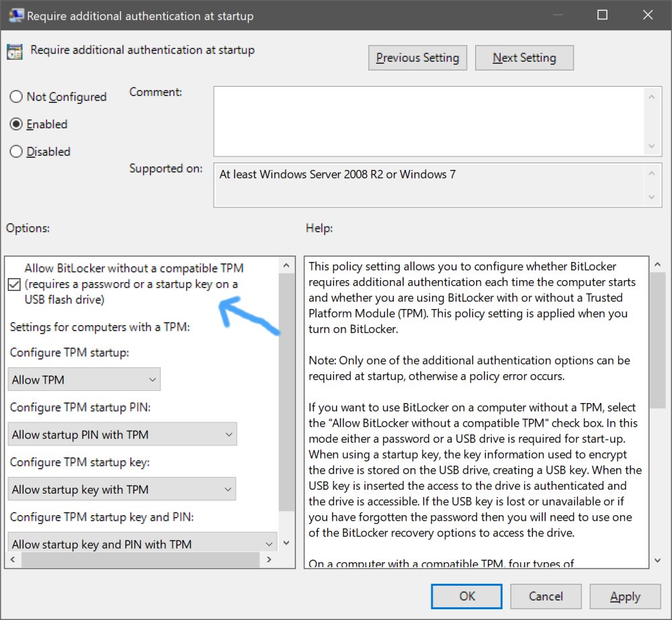Click Comment box scroll up arrow
This screenshot has height=620, width=672.
651,97
